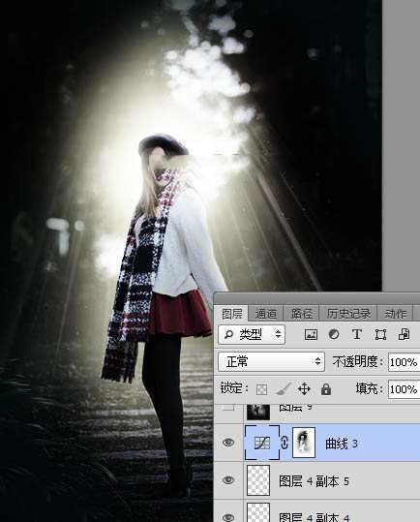Screen dimensions: 420x522
Task: Filter layers by shape icon
Action: pos(380,334)
